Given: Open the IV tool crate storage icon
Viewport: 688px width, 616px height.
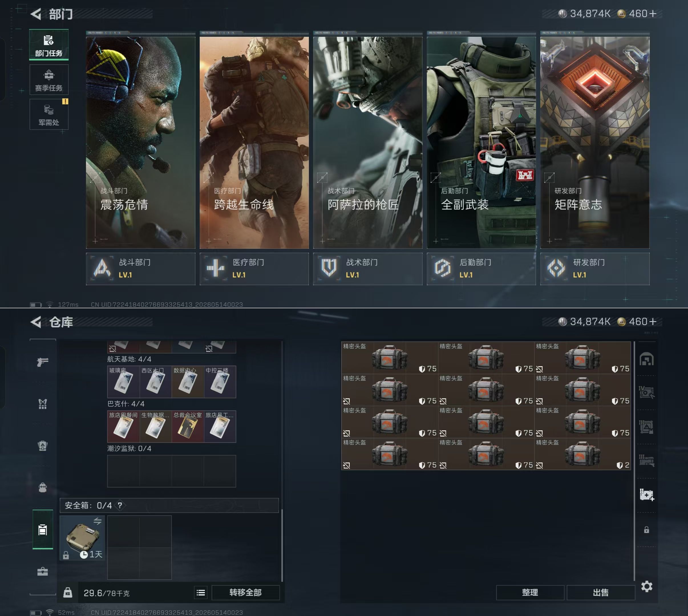Looking at the screenshot, I should tap(646, 392).
